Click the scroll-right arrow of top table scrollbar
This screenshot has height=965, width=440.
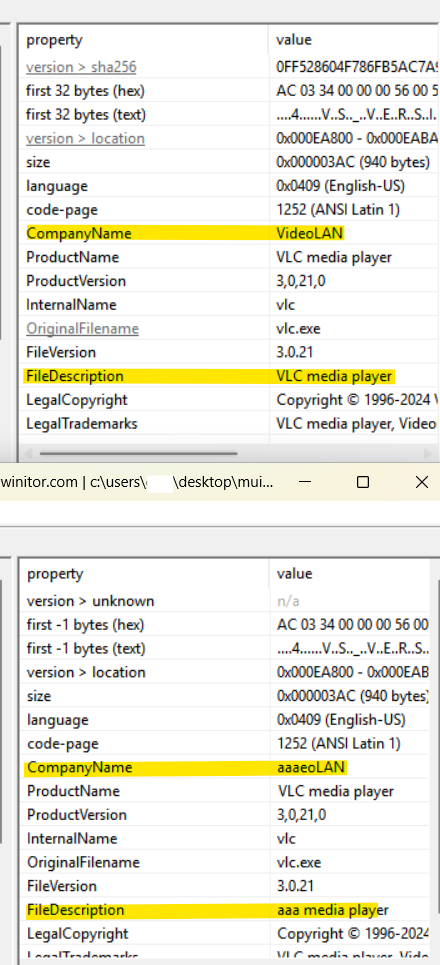(x=429, y=454)
